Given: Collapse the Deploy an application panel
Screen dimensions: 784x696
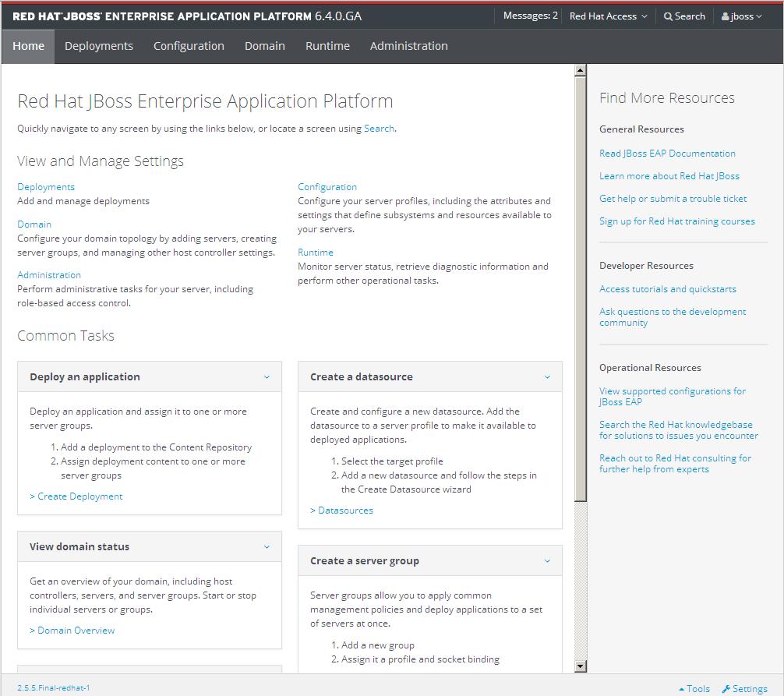Looking at the screenshot, I should 267,377.
